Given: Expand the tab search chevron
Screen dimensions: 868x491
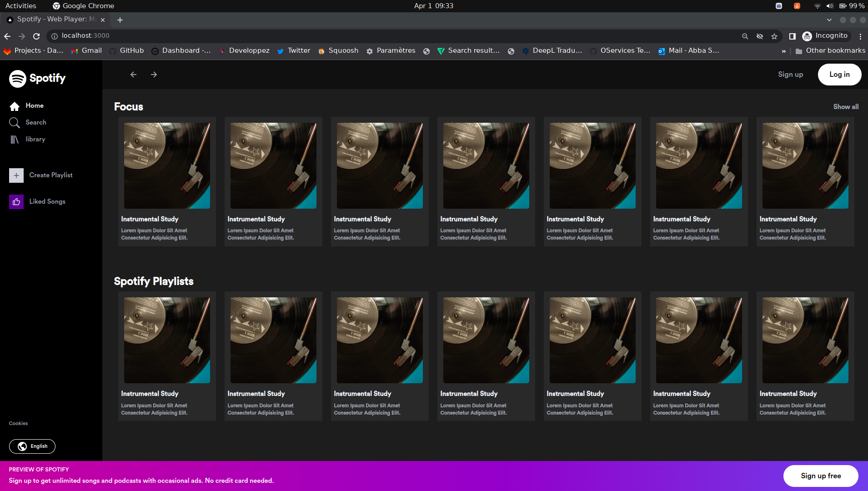Looking at the screenshot, I should pos(830,20).
